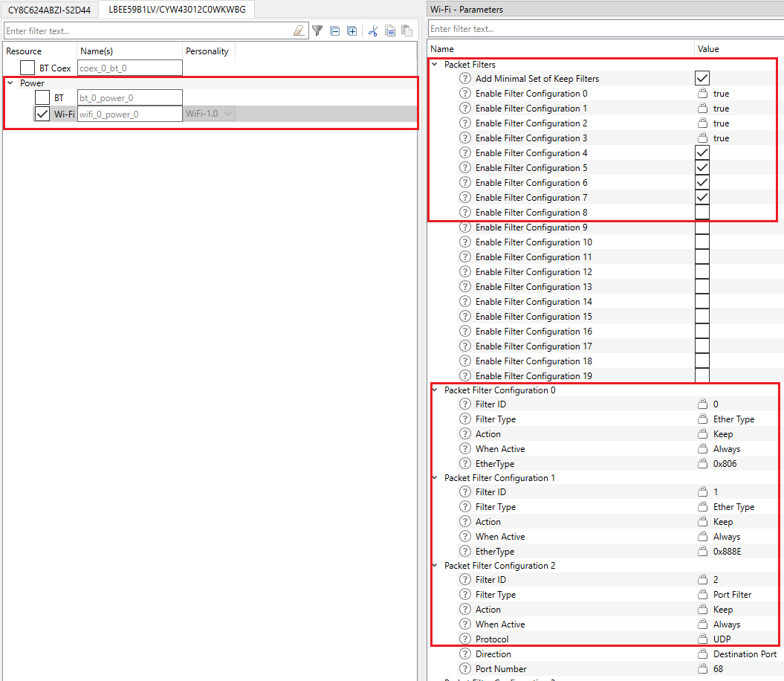Collapse all resources via toolbar icon
Viewport: 784px width, 681px height.
click(335, 31)
